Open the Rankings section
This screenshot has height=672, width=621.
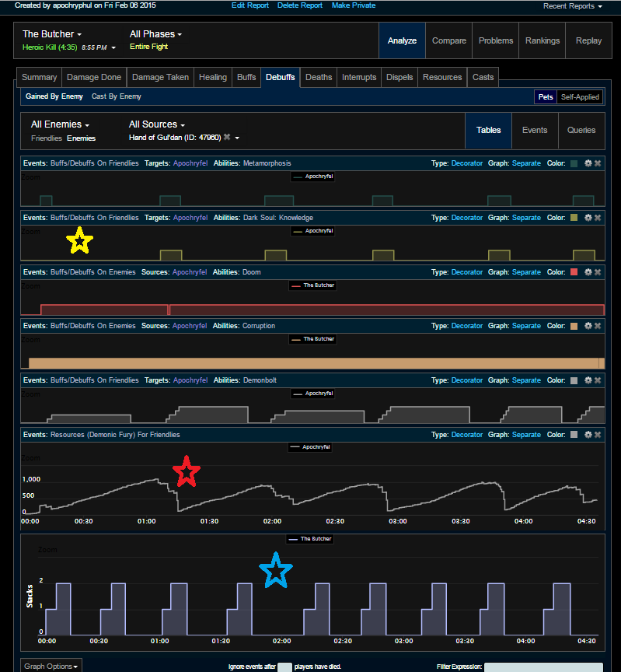click(x=543, y=40)
